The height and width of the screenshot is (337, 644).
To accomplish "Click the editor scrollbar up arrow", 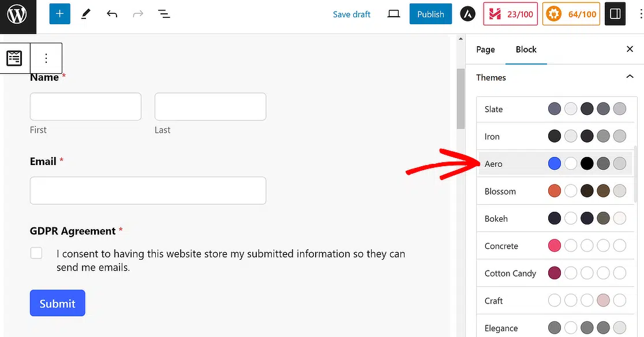I will tap(460, 39).
